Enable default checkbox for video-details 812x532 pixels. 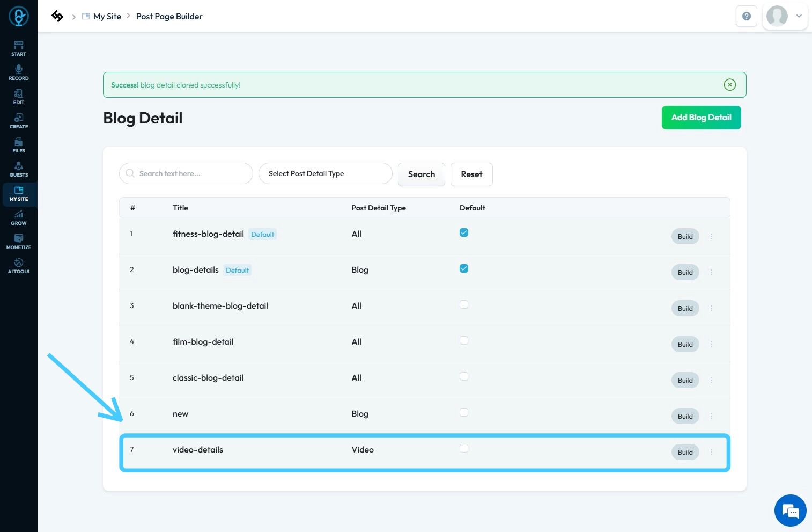coord(464,448)
